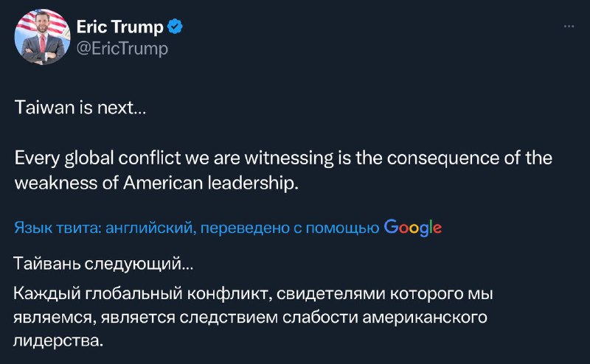Click the word "английский" in translation notice
The width and height of the screenshot is (590, 364).
point(150,228)
